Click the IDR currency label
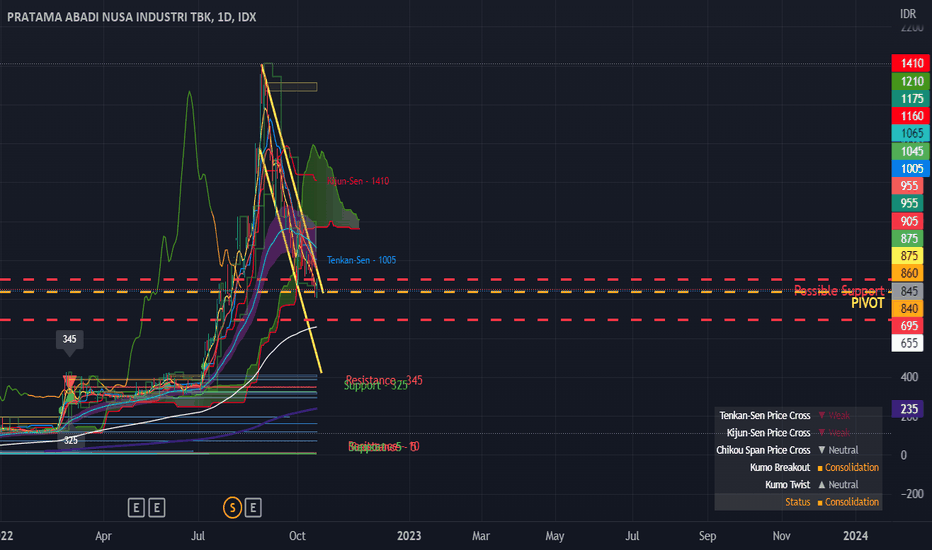The width and height of the screenshot is (932, 550). click(908, 14)
